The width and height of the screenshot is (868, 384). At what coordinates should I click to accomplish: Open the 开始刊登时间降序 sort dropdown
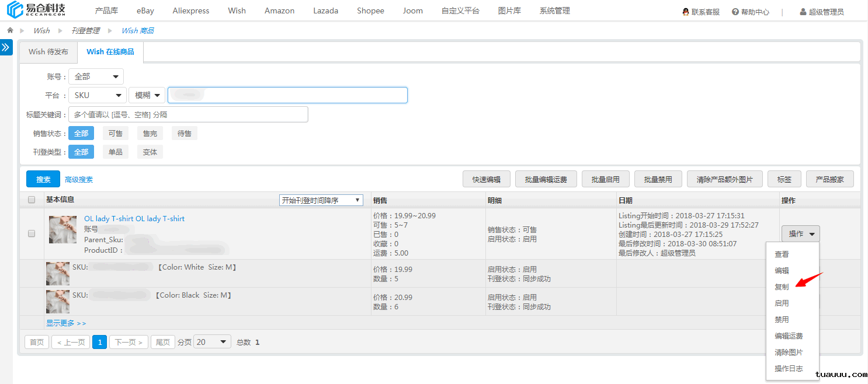[321, 200]
